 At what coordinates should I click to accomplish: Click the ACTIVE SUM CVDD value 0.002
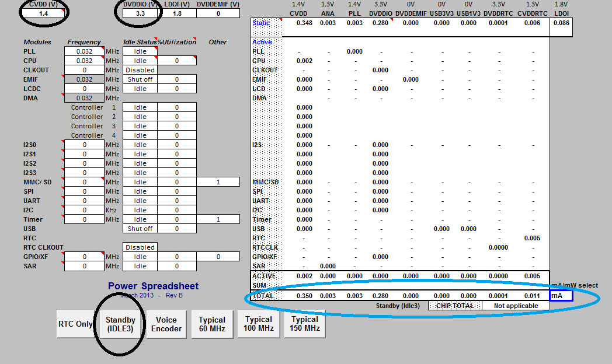tap(304, 276)
